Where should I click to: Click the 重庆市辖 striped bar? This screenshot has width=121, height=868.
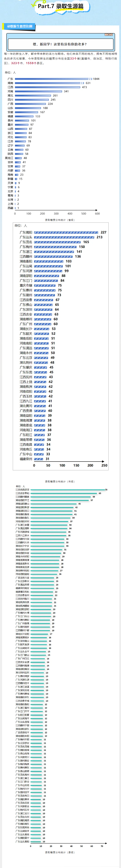(45, 285)
